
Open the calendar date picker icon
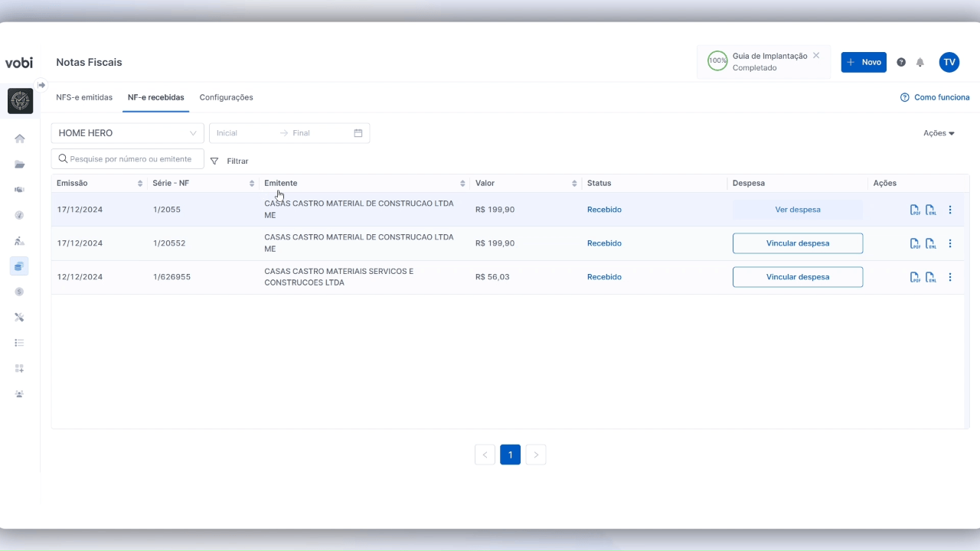[358, 133]
